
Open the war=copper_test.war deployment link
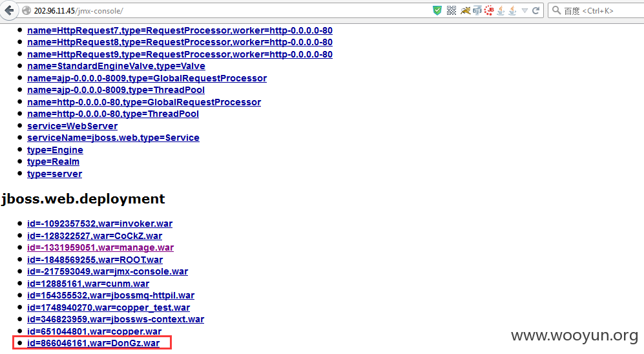[109, 307]
